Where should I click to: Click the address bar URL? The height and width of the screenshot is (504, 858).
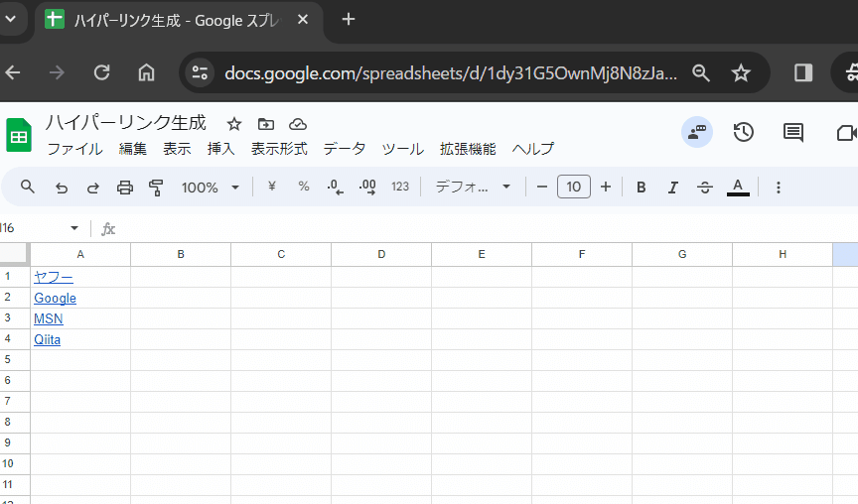pyautogui.click(x=451, y=72)
